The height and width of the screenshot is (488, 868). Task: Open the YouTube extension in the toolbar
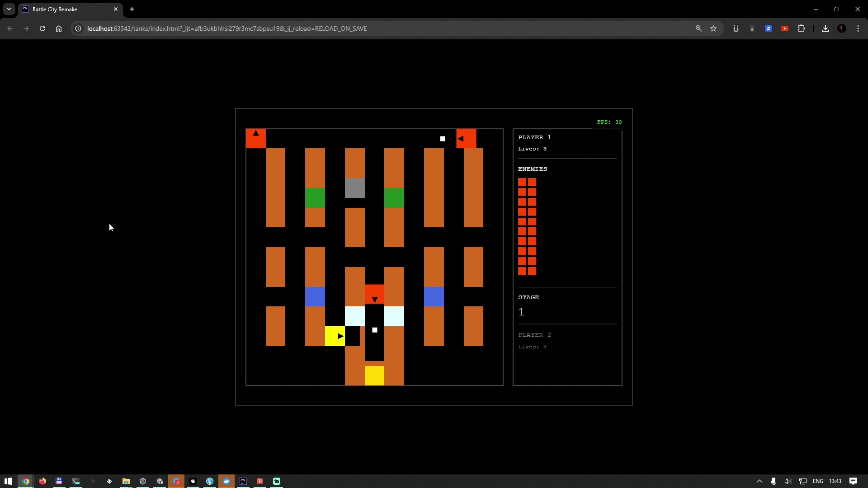(x=785, y=28)
